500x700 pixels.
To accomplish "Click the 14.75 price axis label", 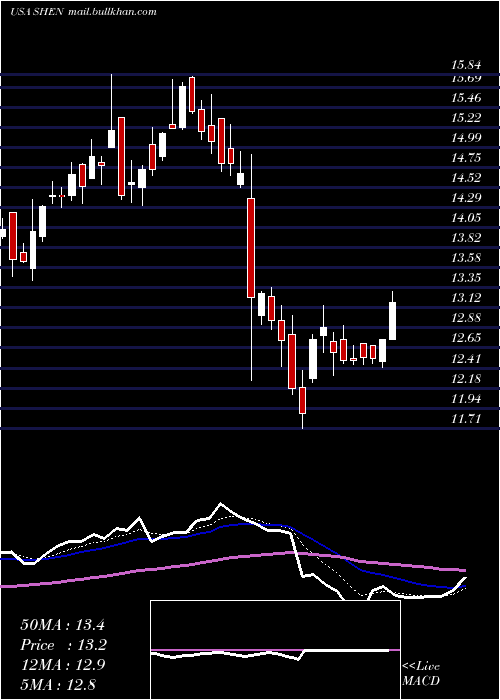I will (x=466, y=158).
